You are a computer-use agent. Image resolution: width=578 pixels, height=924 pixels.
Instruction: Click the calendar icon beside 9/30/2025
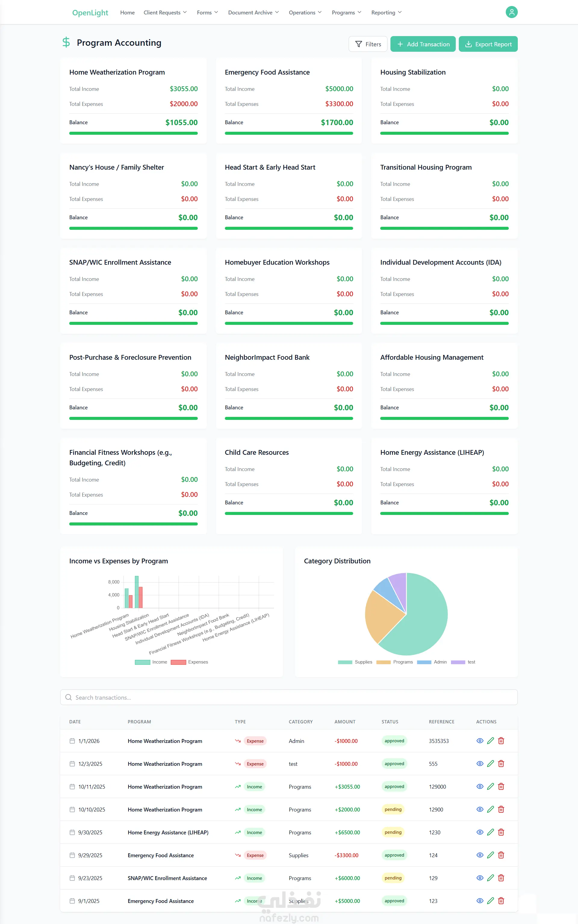pos(72,832)
